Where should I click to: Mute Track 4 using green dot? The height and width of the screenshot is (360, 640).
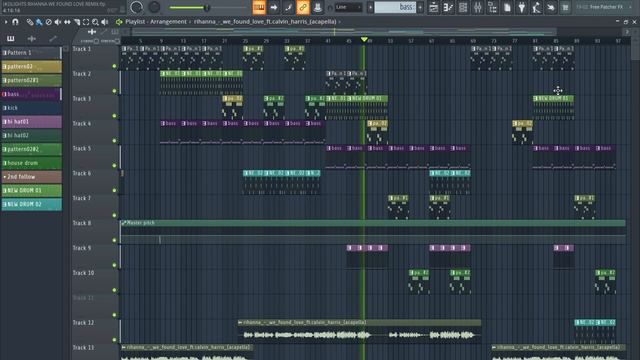[114, 141]
